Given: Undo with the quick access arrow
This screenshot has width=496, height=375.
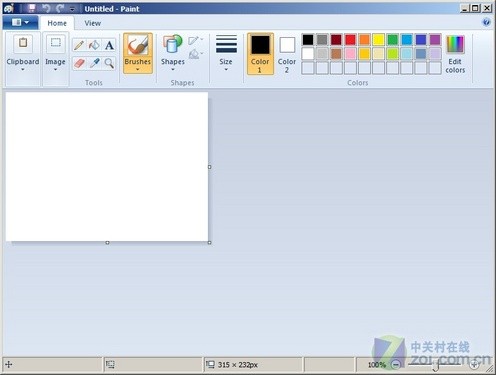Looking at the screenshot, I should pos(46,8).
